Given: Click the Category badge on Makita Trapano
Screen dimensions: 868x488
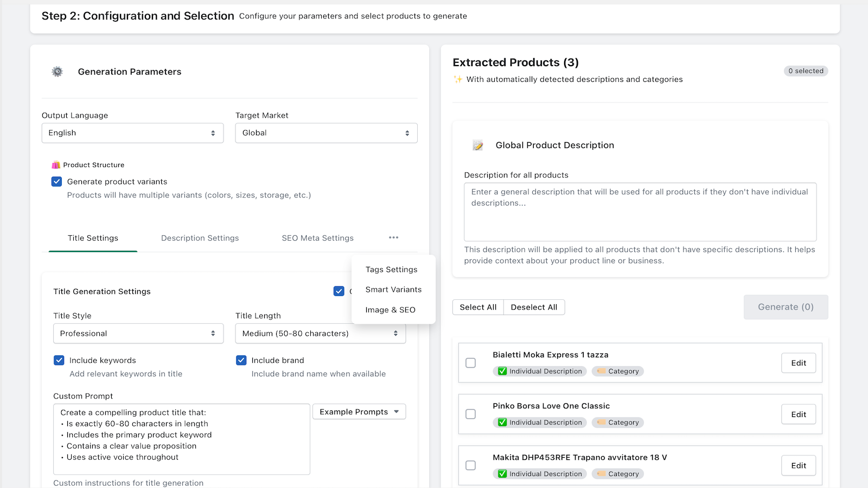Looking at the screenshot, I should point(617,473).
